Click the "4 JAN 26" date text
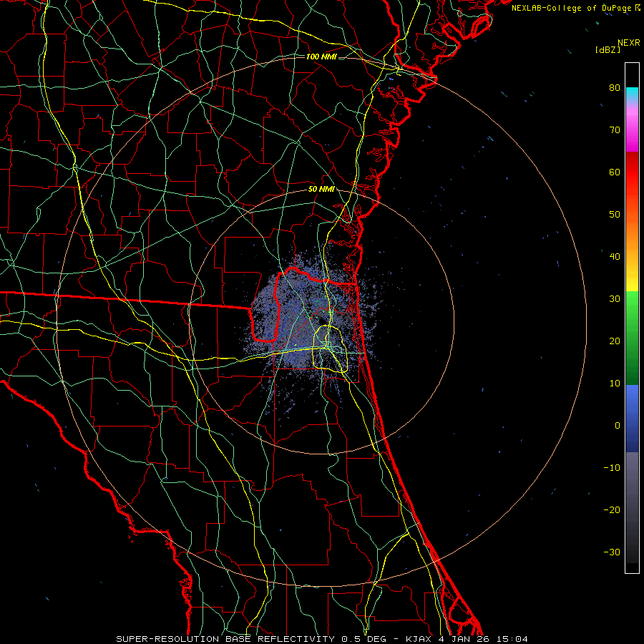This screenshot has width=644, height=644. 464,639
